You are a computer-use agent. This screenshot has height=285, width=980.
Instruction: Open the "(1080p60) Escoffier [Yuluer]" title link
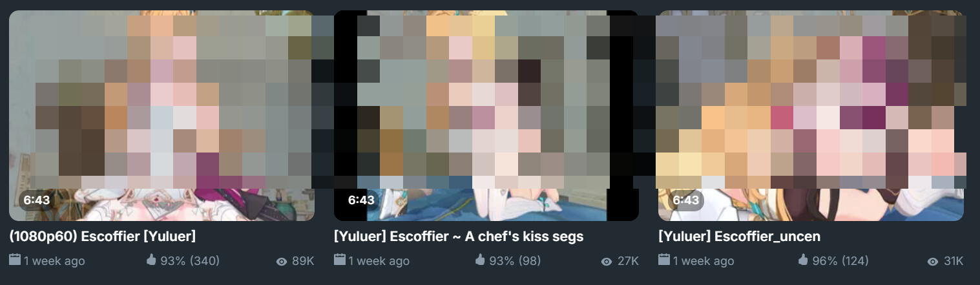103,237
